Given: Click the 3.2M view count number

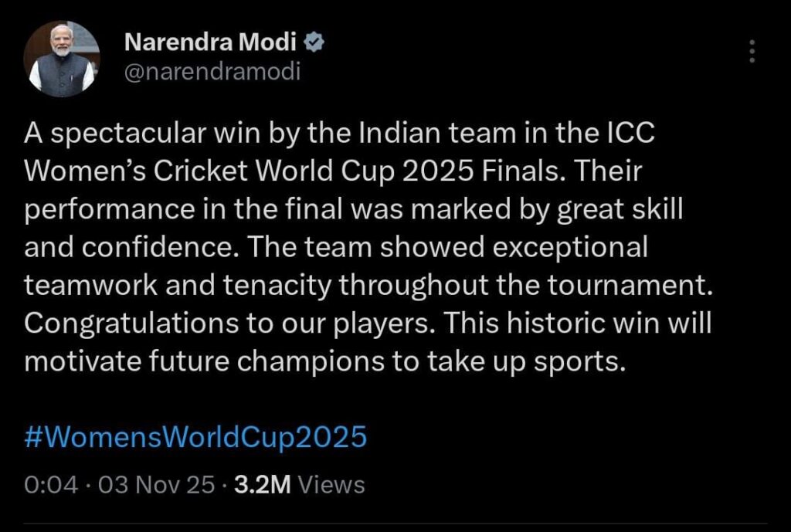Looking at the screenshot, I should (262, 484).
